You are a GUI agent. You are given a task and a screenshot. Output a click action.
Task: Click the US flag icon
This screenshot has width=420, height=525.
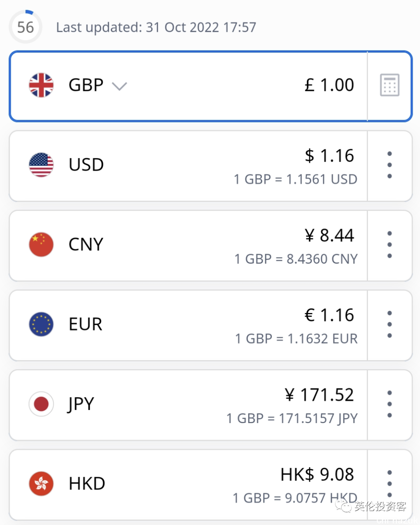(x=41, y=165)
